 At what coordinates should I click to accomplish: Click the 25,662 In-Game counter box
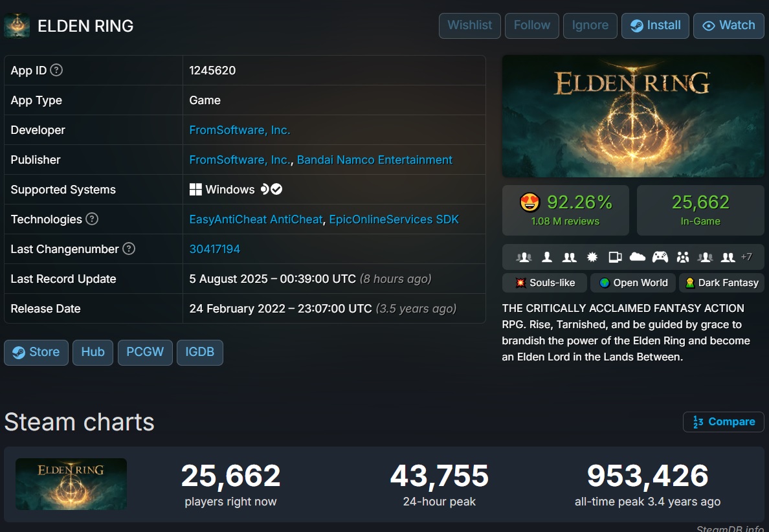(700, 210)
